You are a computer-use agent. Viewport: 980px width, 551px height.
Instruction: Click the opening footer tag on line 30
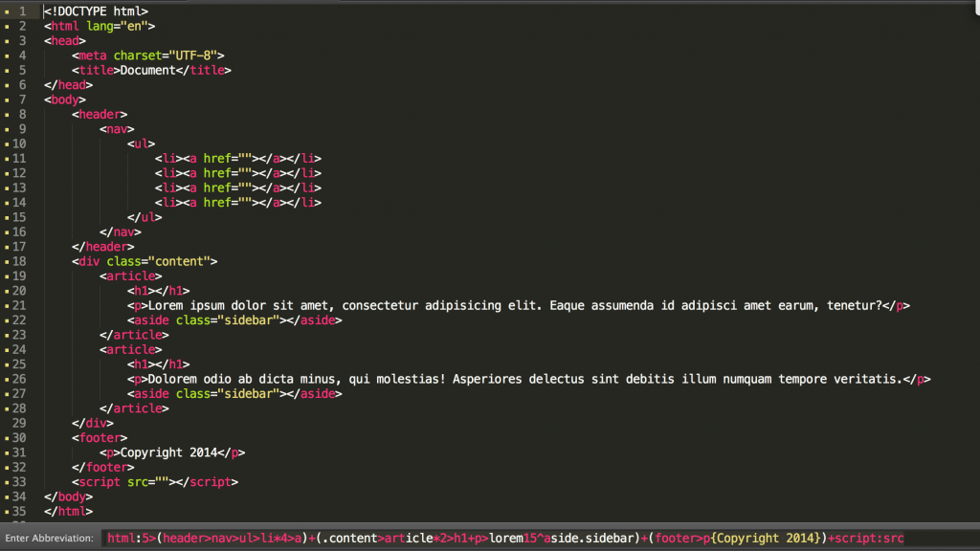[x=100, y=438]
